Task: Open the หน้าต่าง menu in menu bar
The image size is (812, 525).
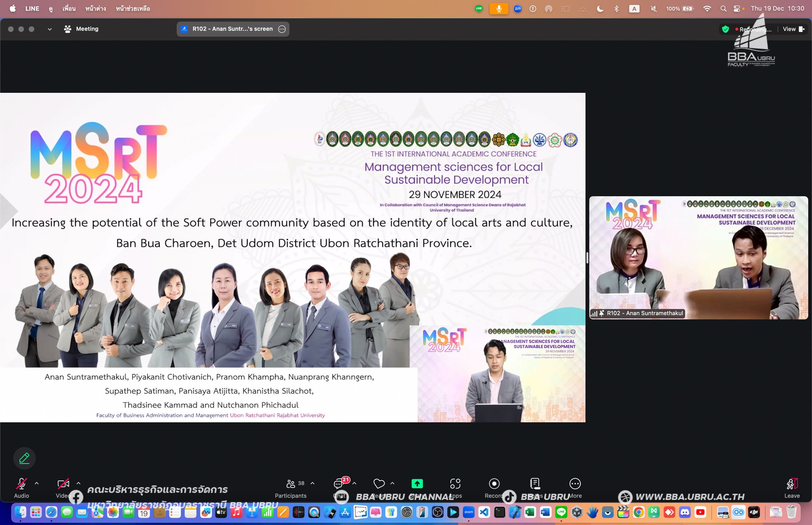Action: pyautogui.click(x=95, y=8)
